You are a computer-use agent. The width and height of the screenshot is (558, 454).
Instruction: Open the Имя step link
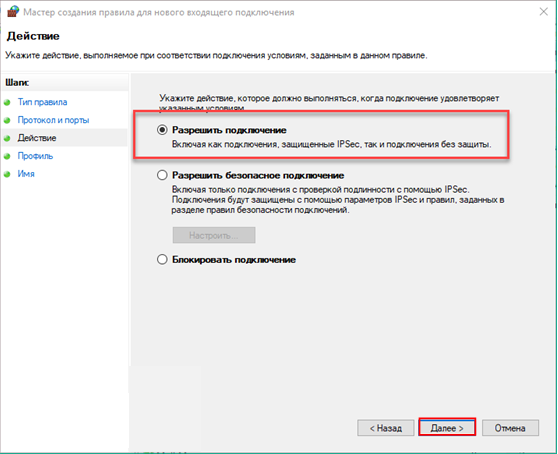point(26,174)
